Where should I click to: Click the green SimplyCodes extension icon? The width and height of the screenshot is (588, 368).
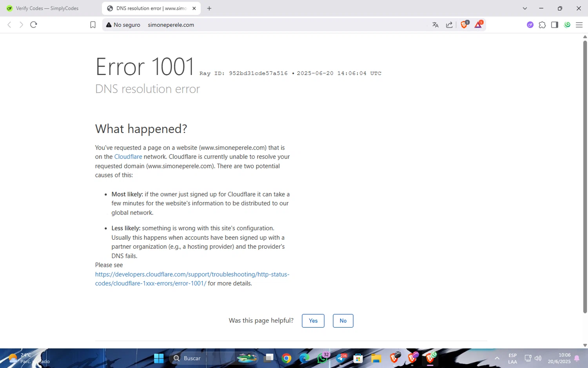point(567,25)
